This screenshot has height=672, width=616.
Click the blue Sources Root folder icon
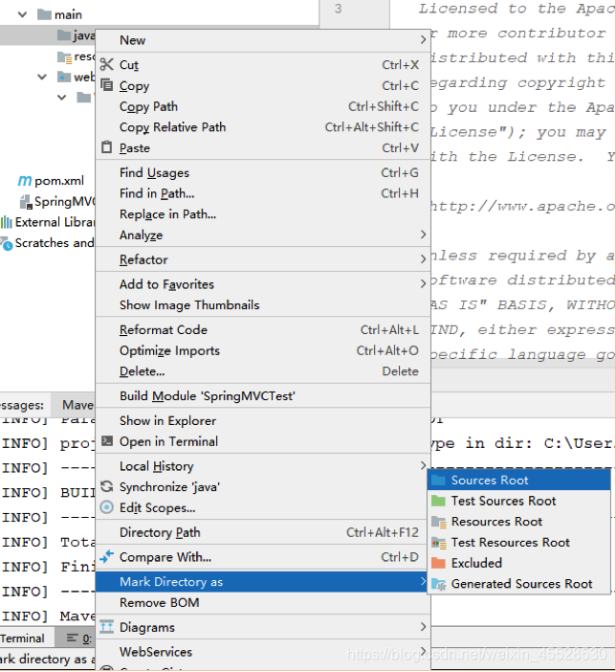tap(438, 480)
